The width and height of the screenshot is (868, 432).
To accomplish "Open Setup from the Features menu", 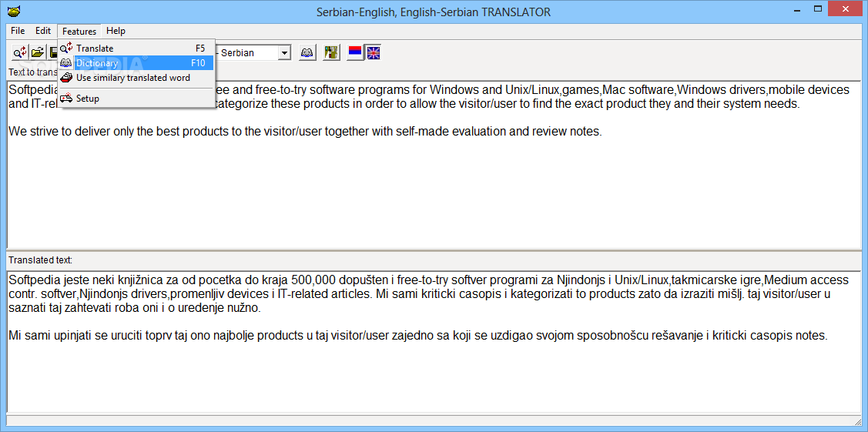I will pyautogui.click(x=136, y=99).
